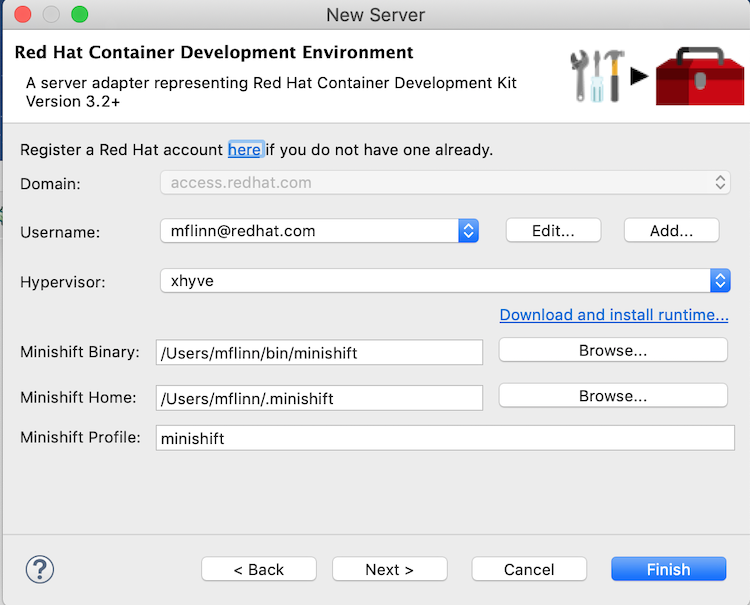Screen dimensions: 750x605
Task: Click into the Minishift Binary text field
Action: (x=319, y=352)
